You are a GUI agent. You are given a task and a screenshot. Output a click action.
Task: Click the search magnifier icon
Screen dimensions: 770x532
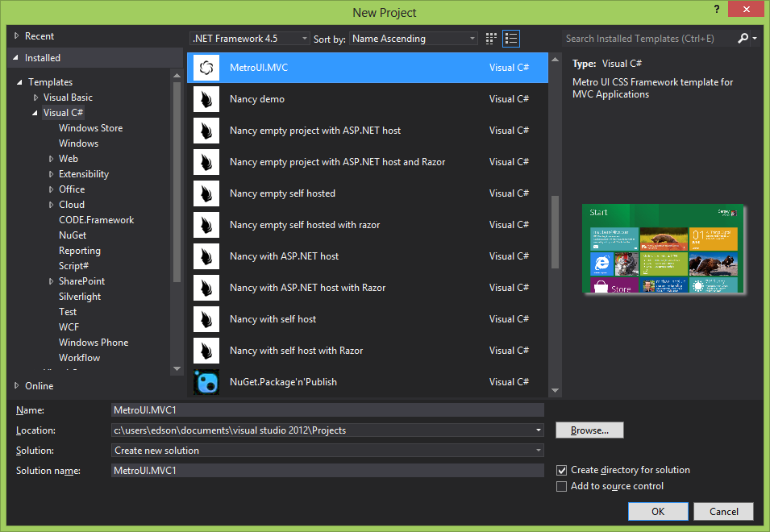[743, 38]
